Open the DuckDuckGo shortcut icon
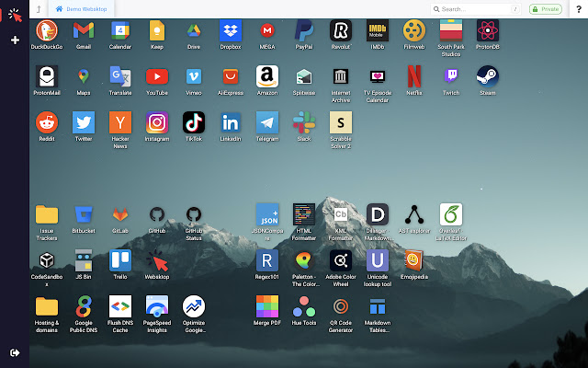Image resolution: width=588 pixels, height=368 pixels. click(x=47, y=30)
